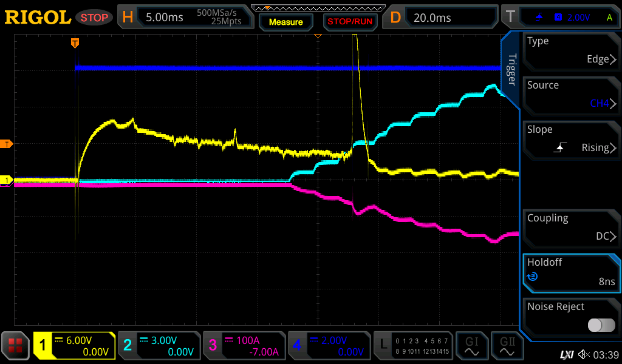The width and height of the screenshot is (622, 364).
Task: Open the GII waveform generator icon
Action: (x=507, y=346)
